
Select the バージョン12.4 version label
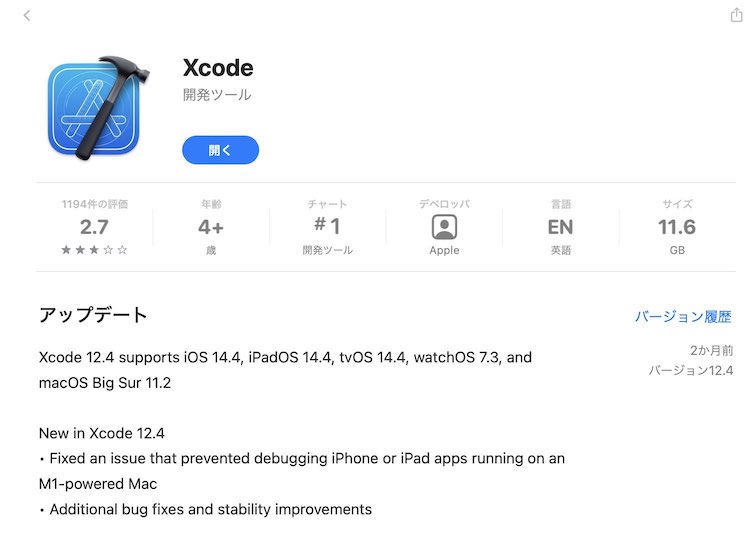click(691, 371)
